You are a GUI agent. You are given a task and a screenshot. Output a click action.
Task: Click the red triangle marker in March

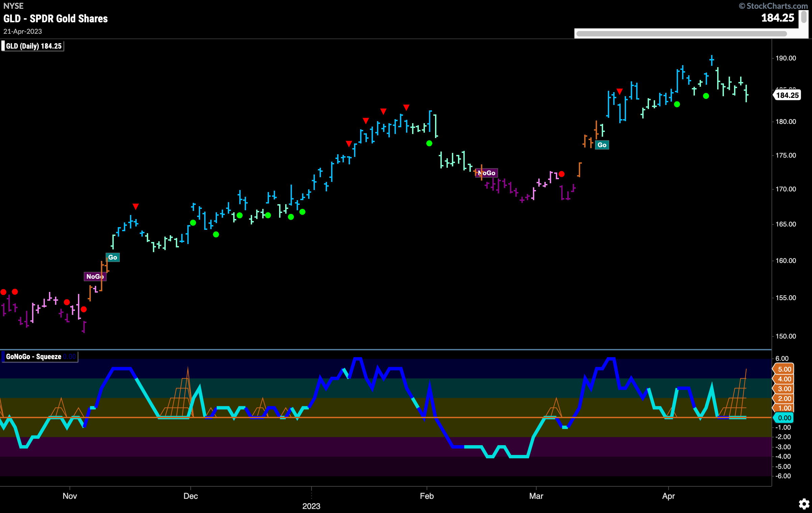[x=619, y=91]
